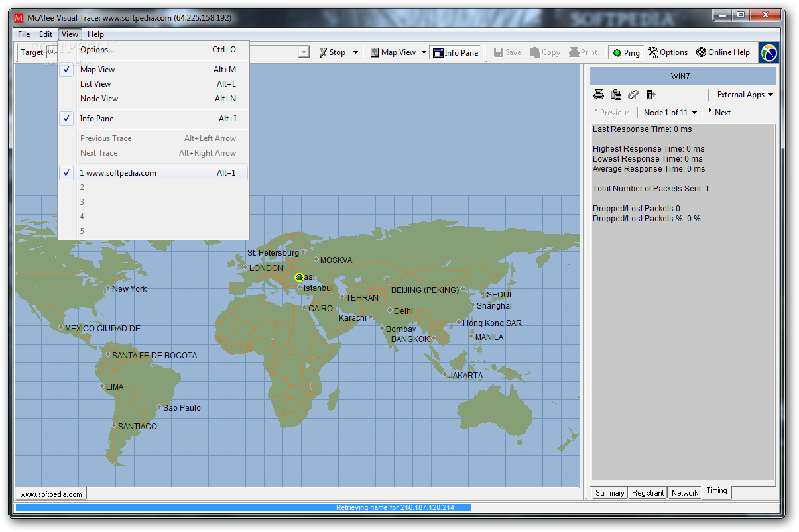This screenshot has height=532, width=799.
Task: Open the File menu
Action: 24,34
